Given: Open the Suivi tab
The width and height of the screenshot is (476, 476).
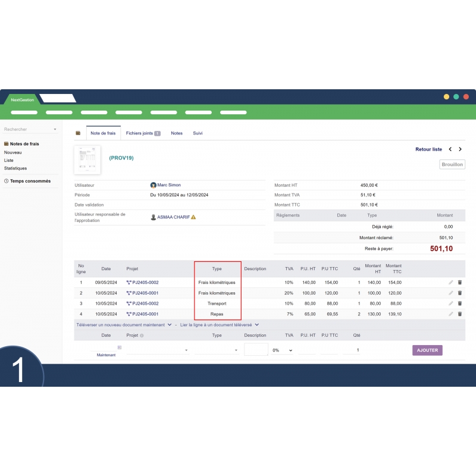Looking at the screenshot, I should pyautogui.click(x=198, y=133).
